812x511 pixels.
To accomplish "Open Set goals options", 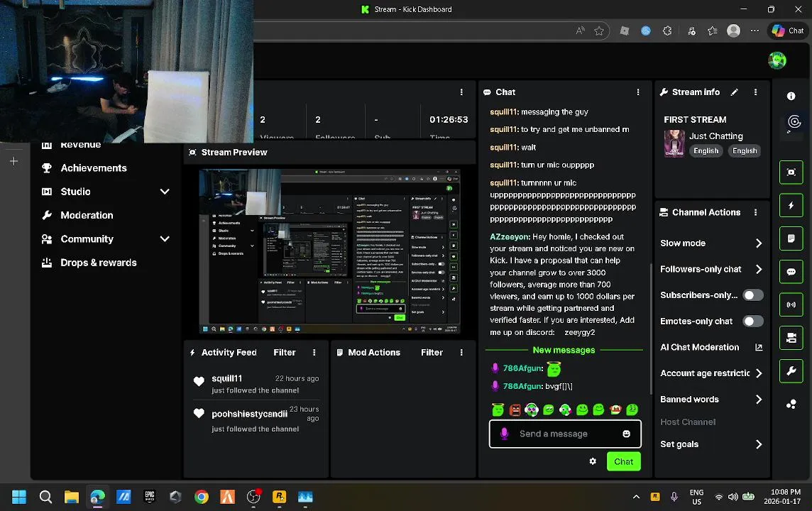I will point(711,444).
